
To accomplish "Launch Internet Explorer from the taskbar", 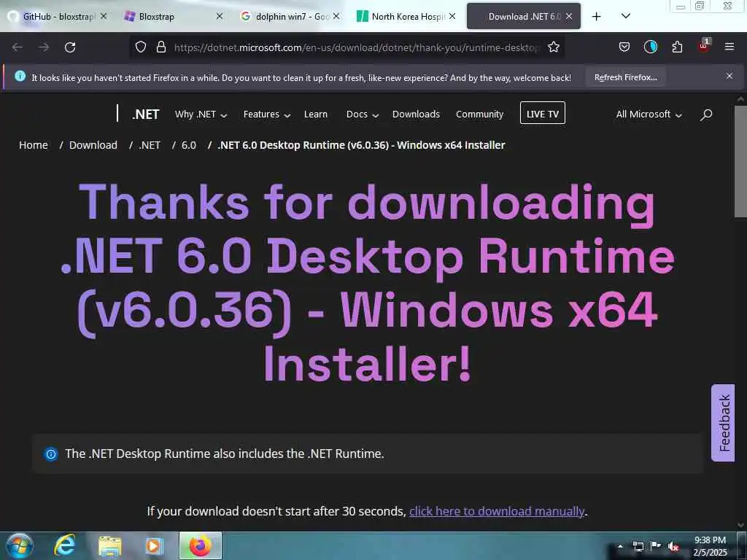I will [x=65, y=545].
